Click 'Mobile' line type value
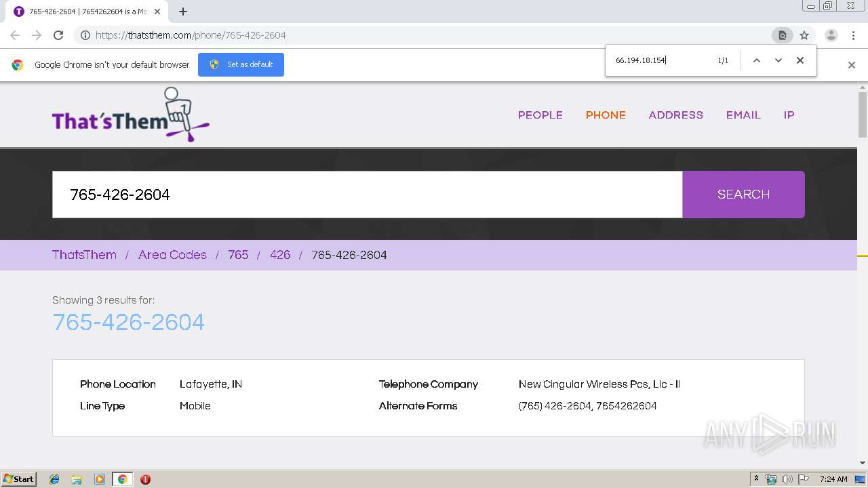The width and height of the screenshot is (868, 488). [x=195, y=406]
